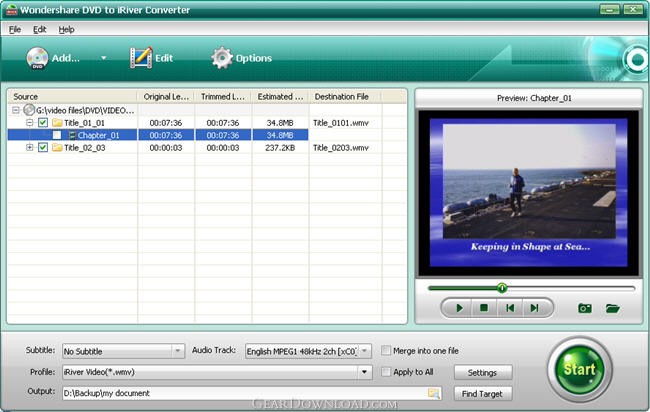Close the converter window
The image size is (650, 412).
(633, 9)
